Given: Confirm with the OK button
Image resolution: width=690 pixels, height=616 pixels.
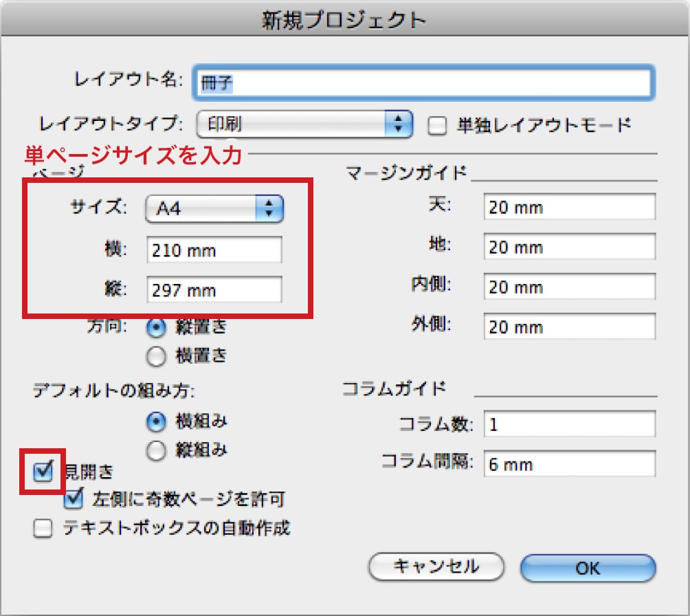Looking at the screenshot, I should [588, 568].
